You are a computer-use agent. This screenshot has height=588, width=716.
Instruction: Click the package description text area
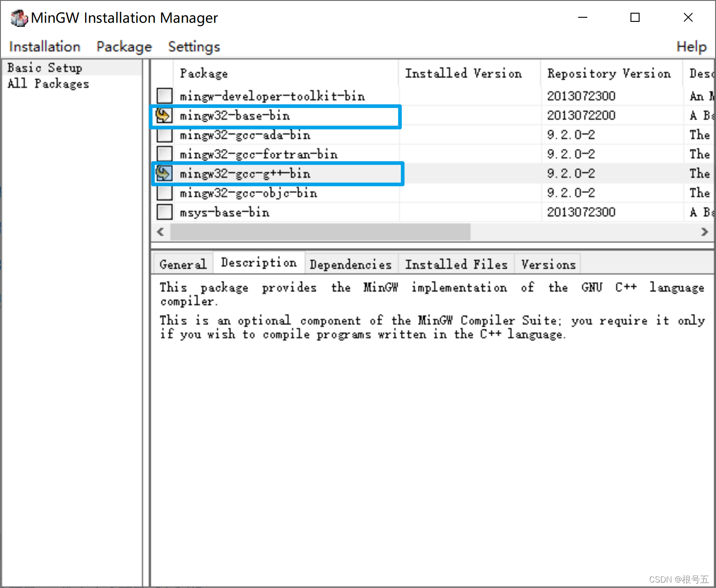click(432, 430)
